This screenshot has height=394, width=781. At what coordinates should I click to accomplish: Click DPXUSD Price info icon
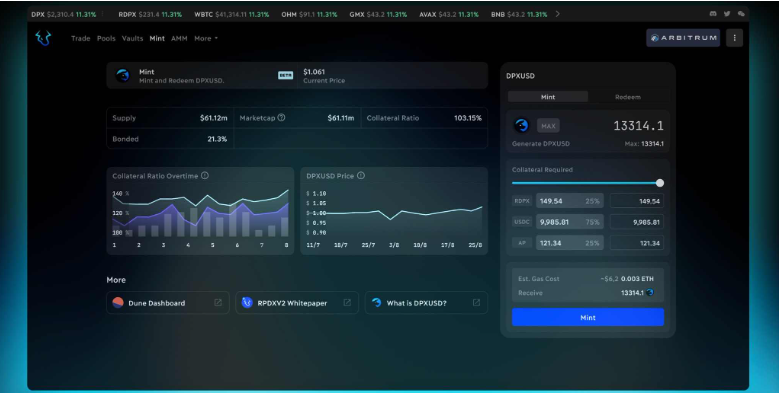[x=361, y=175]
